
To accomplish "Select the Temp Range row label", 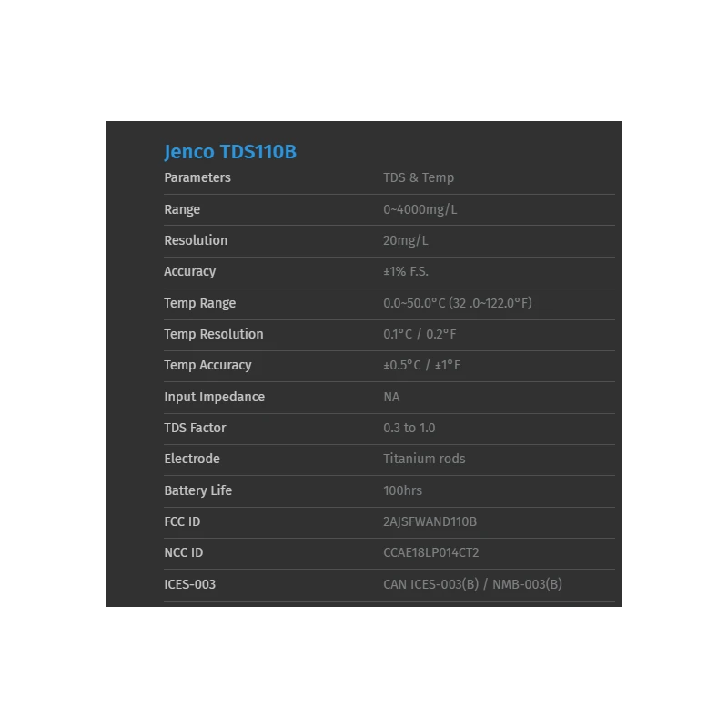I will (199, 303).
